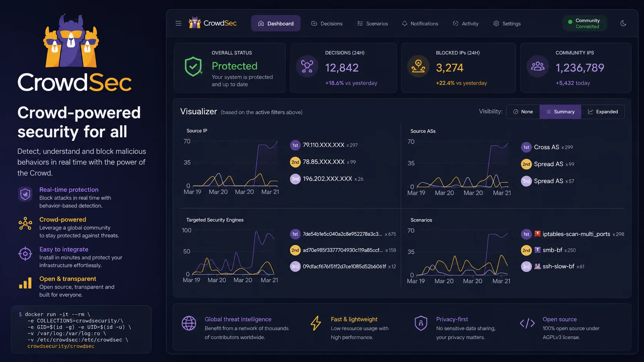Select None visibility option
Image resolution: width=644 pixels, height=362 pixels.
tap(523, 112)
